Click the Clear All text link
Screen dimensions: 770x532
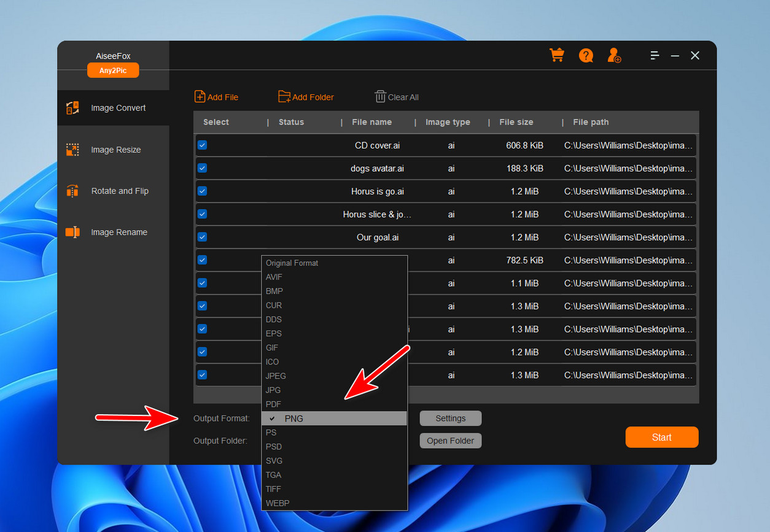(403, 97)
